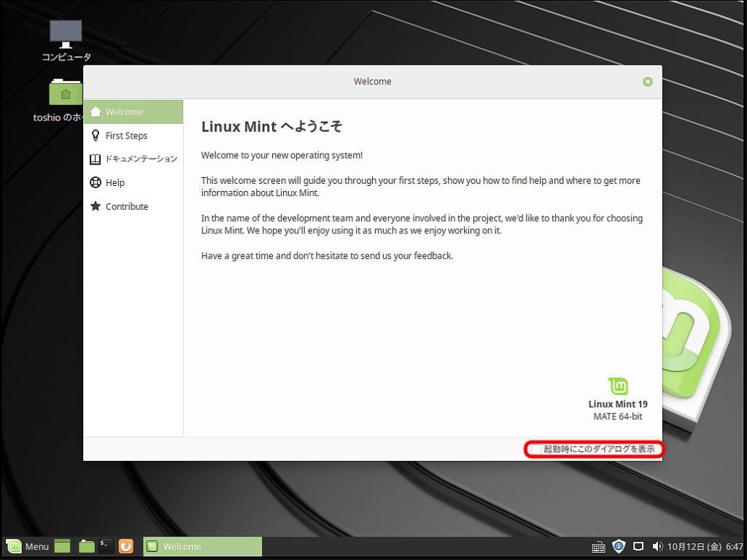Click the workspace switcher in the system tray
This screenshot has width=747, height=560.
(639, 546)
